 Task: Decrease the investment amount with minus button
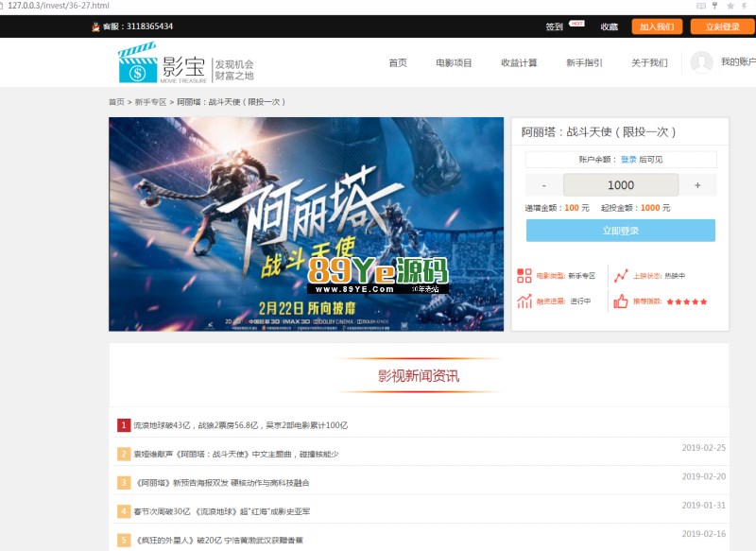[544, 185]
